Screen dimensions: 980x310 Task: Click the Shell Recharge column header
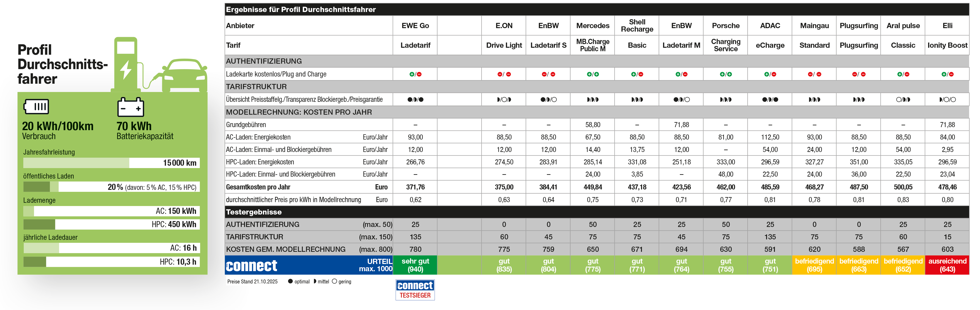[x=637, y=26]
